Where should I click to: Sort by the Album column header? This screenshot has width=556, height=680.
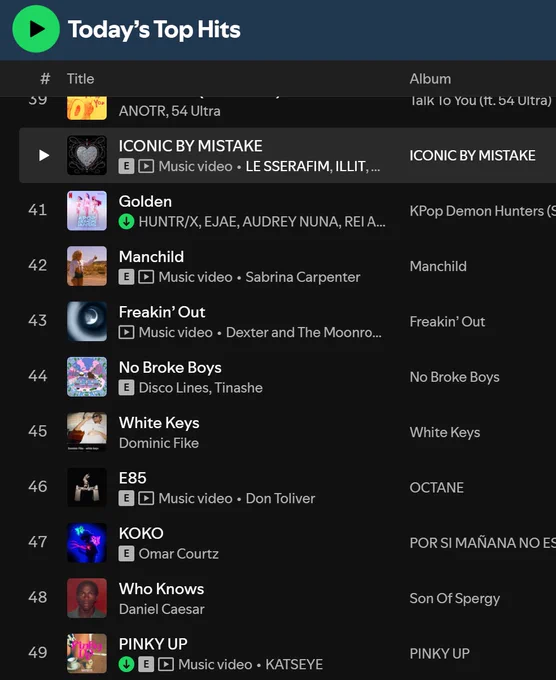click(x=430, y=79)
